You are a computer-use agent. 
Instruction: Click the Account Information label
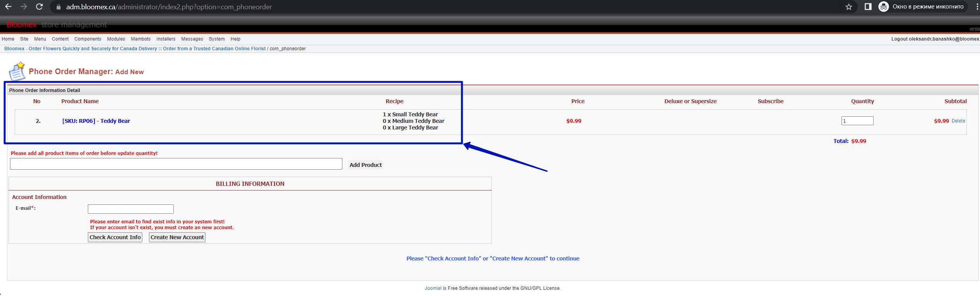tap(39, 197)
